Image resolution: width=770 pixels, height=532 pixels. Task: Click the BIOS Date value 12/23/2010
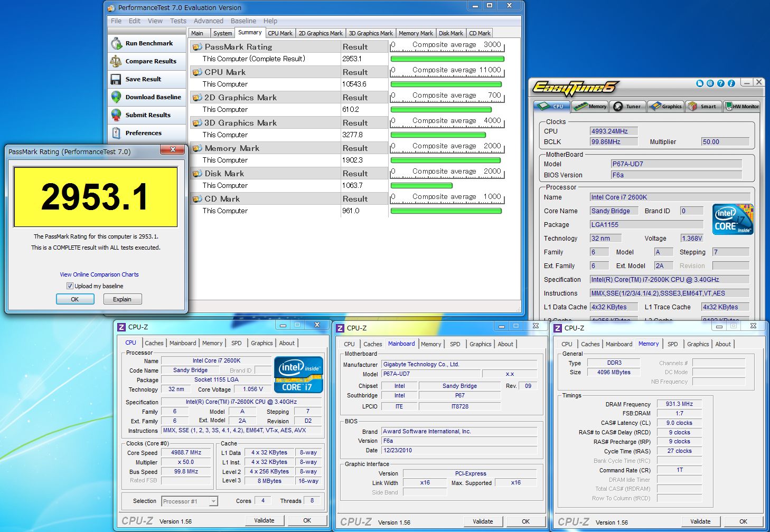pyautogui.click(x=459, y=450)
